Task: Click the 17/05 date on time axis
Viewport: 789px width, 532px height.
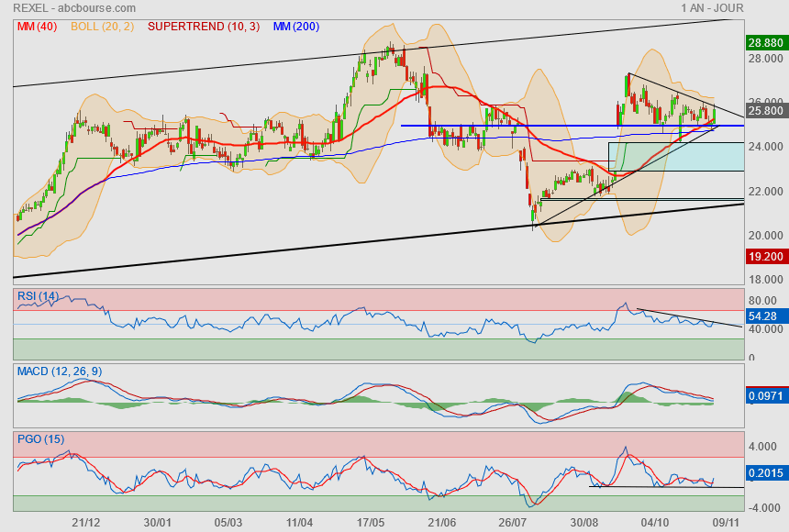Action: 370,521
